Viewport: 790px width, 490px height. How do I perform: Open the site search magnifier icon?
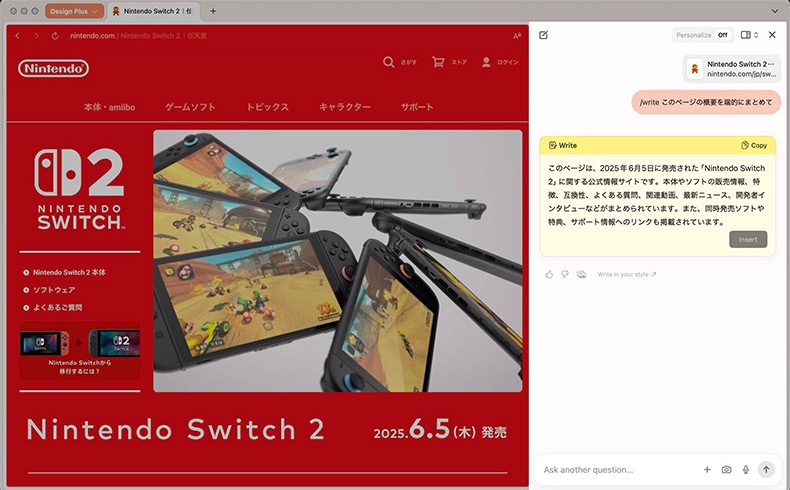(x=388, y=62)
